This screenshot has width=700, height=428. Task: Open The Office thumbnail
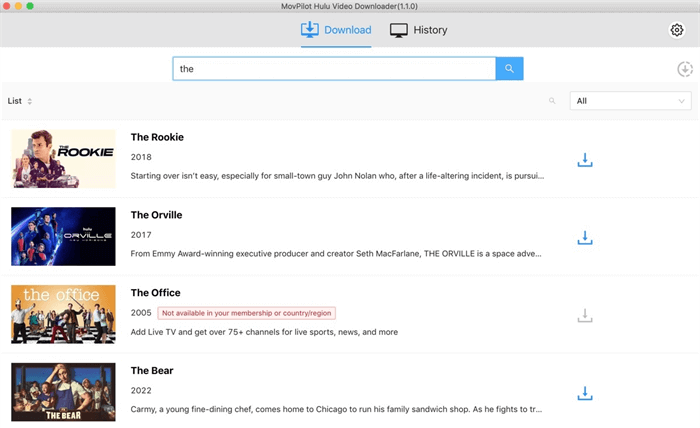click(x=63, y=314)
